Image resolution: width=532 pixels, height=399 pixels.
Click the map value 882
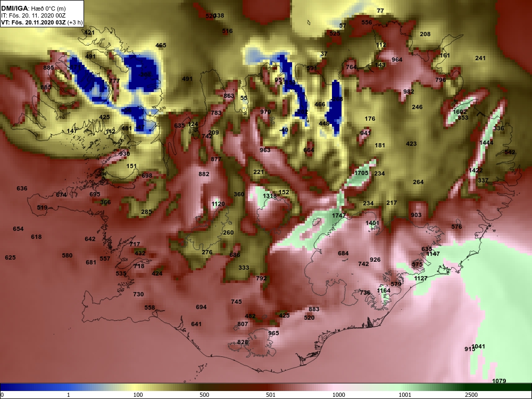coord(204,174)
